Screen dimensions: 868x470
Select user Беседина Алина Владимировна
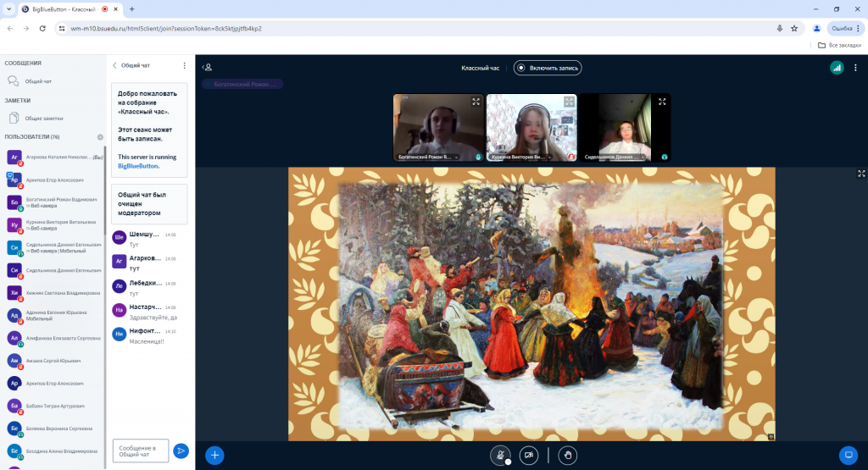[54, 451]
